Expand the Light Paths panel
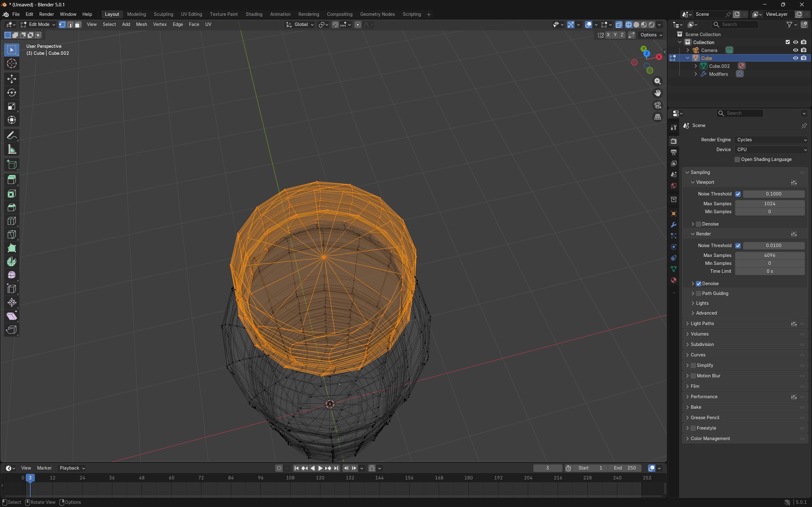The height and width of the screenshot is (507, 812). tap(702, 324)
